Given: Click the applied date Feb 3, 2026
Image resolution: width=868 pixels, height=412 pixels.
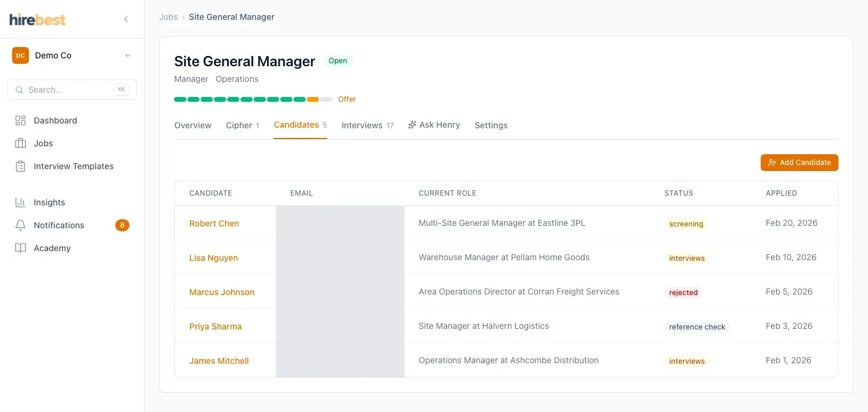Looking at the screenshot, I should click(x=790, y=326).
